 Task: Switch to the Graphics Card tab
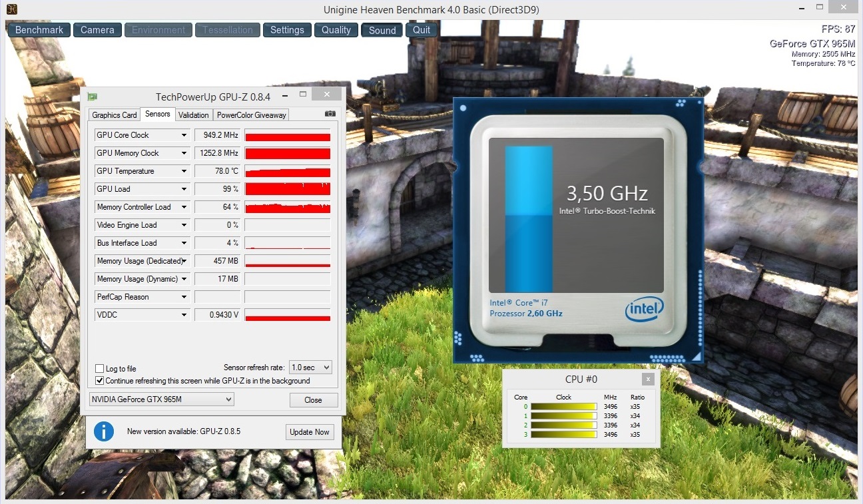115,115
